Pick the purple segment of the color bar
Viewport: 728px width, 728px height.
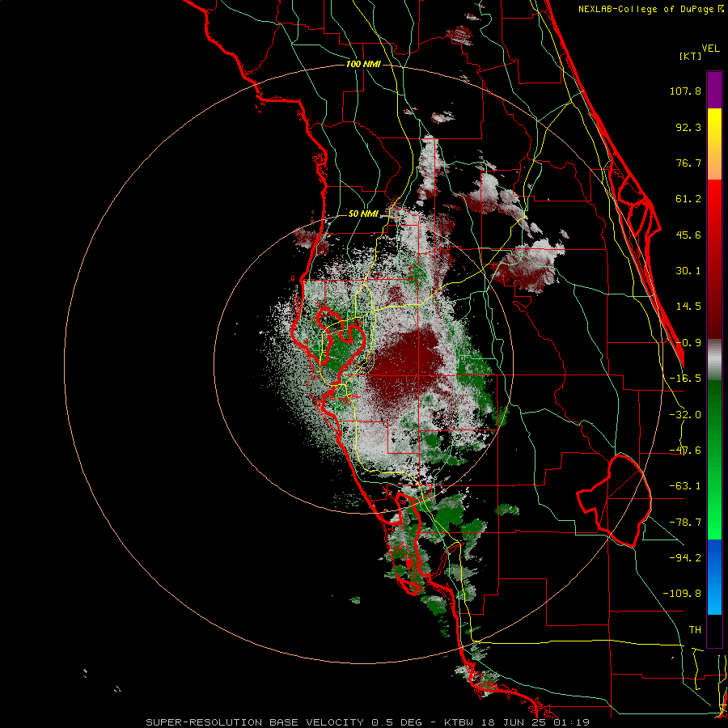point(714,90)
